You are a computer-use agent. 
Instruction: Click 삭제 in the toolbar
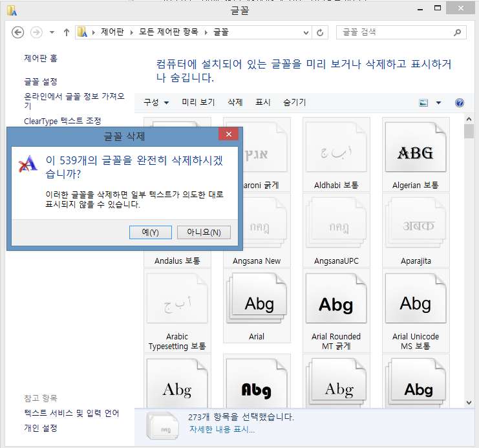pos(235,102)
